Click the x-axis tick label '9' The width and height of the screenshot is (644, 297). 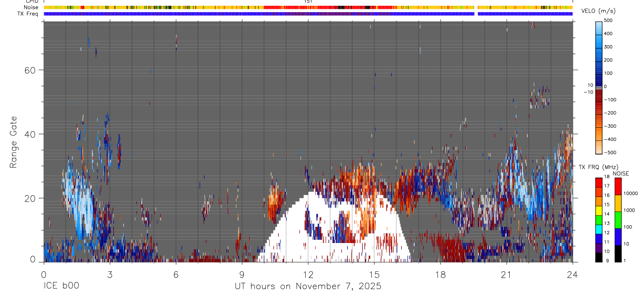point(242,274)
